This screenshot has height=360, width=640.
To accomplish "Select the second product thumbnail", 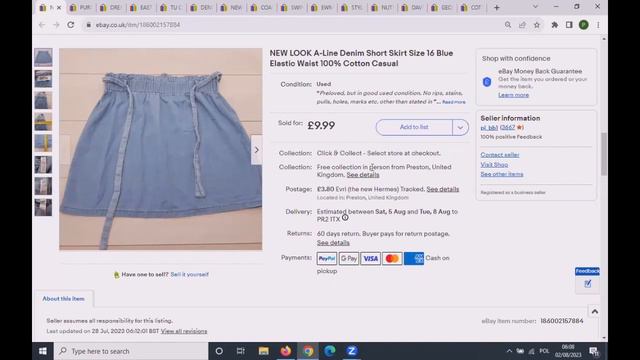I will [x=43, y=79].
